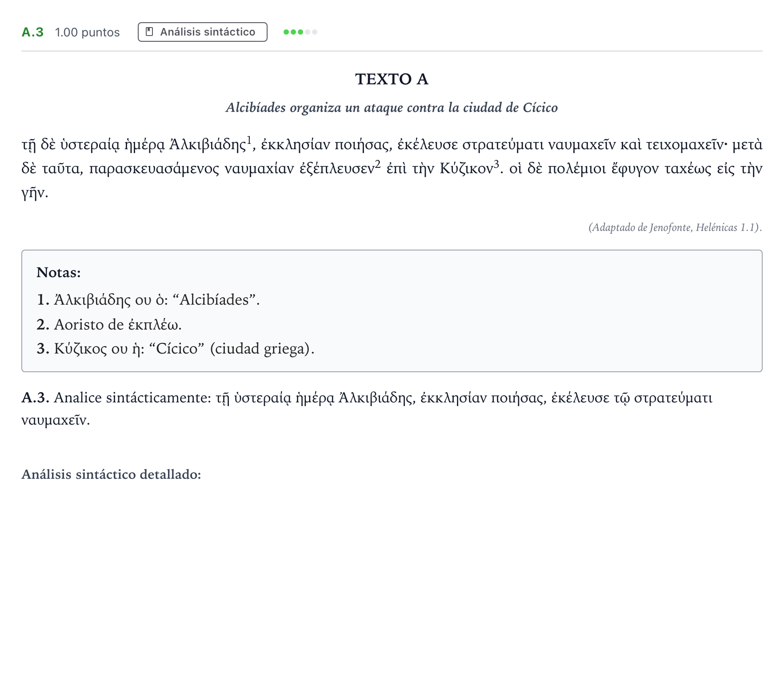784x700 pixels.
Task: Click the book icon in the Análisis sintáctico tag
Action: pyautogui.click(x=150, y=32)
